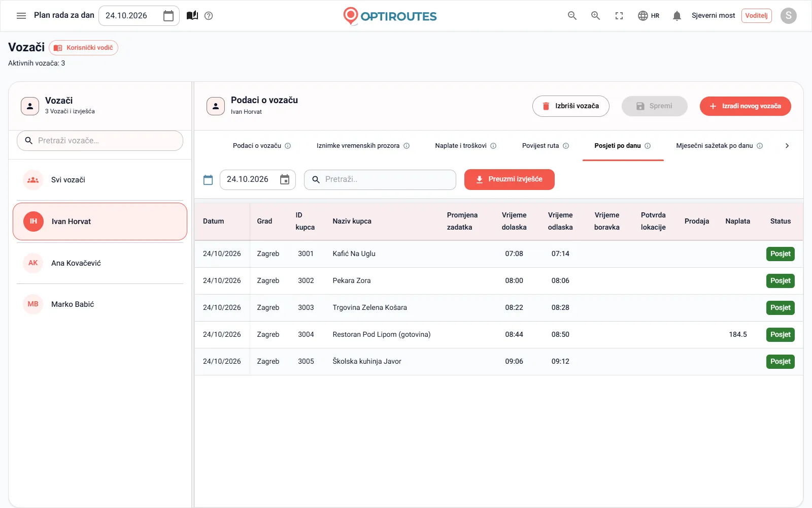
Task: Select Svi vozači in driver list
Action: pos(100,180)
